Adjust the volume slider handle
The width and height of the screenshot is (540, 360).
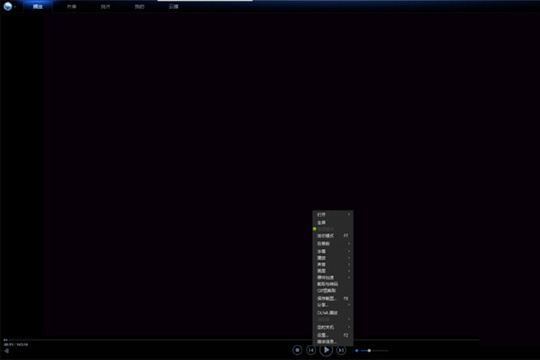(369, 351)
